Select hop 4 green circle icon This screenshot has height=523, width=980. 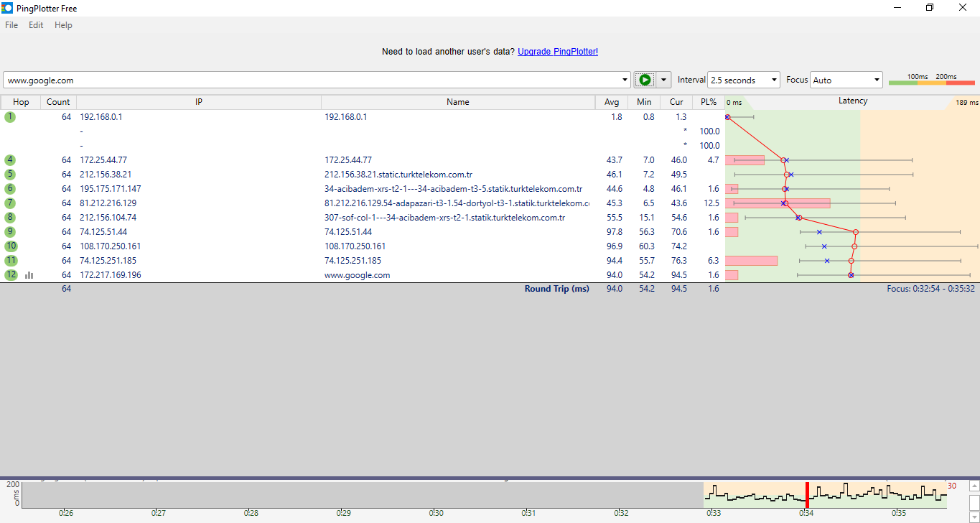(x=10, y=159)
